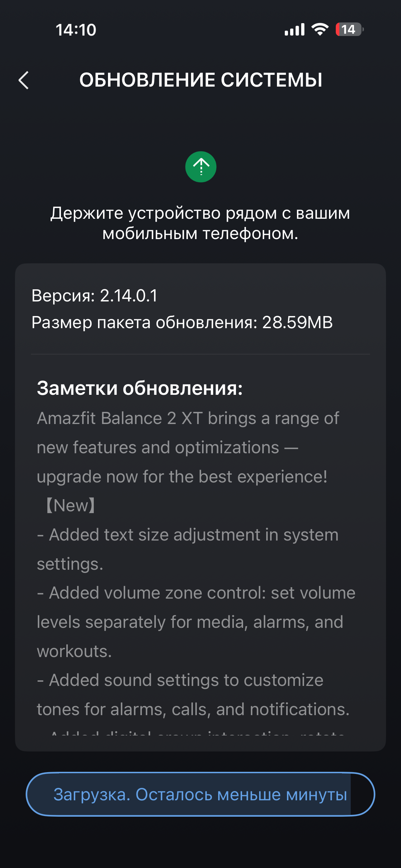Tap the battery indicator showing 14
The height and width of the screenshot is (868, 401).
(x=349, y=29)
